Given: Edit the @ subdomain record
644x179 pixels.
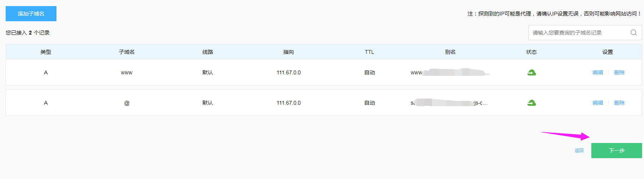Looking at the screenshot, I should (597, 103).
